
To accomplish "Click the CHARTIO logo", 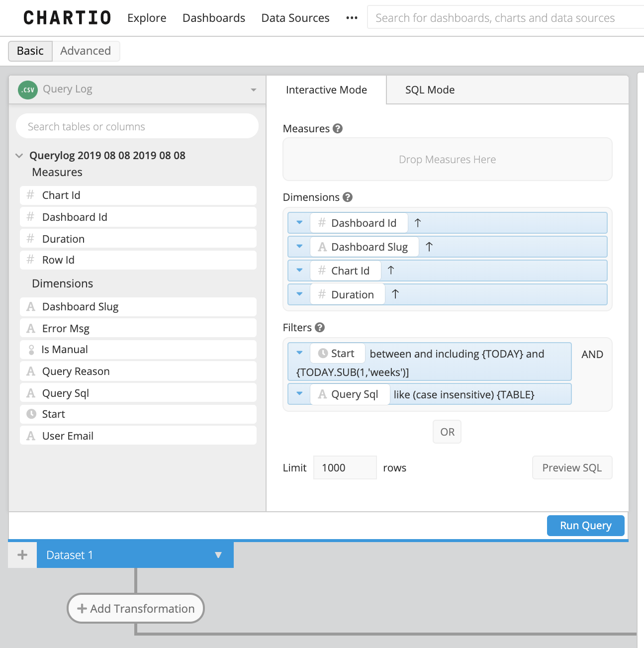I will (67, 18).
